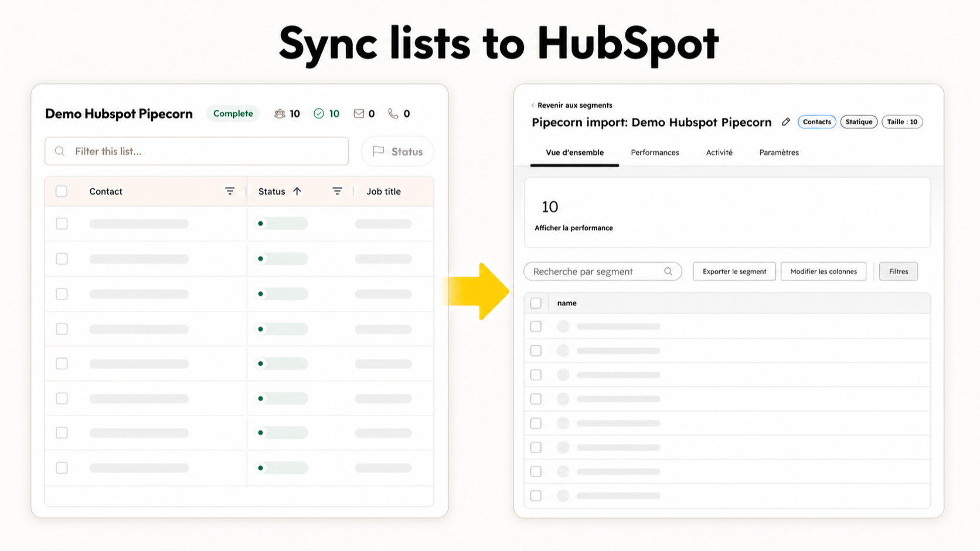Open the Performances tab
This screenshot has height=551, width=980.
click(x=655, y=152)
